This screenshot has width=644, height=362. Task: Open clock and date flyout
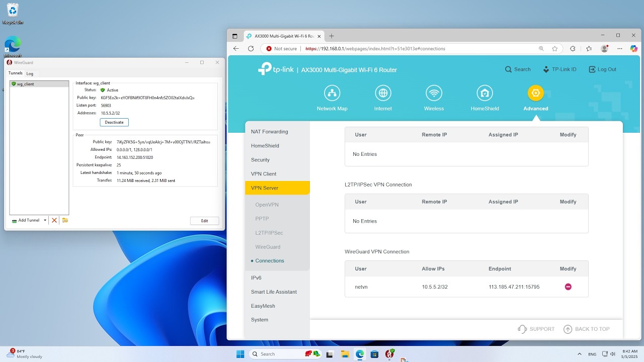click(x=629, y=354)
